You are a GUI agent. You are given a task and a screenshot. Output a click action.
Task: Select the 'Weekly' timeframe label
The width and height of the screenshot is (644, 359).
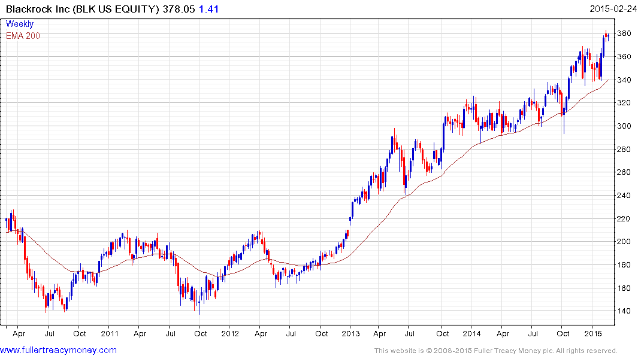coord(20,24)
